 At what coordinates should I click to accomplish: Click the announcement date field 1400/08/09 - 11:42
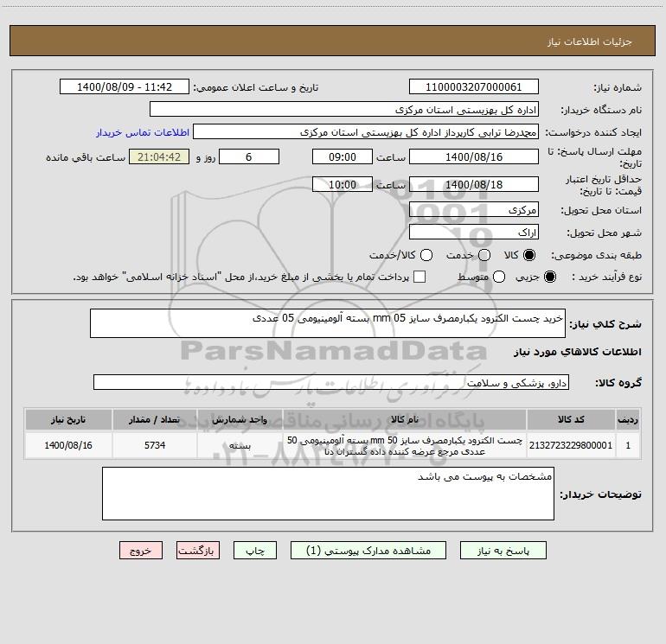coord(125,86)
